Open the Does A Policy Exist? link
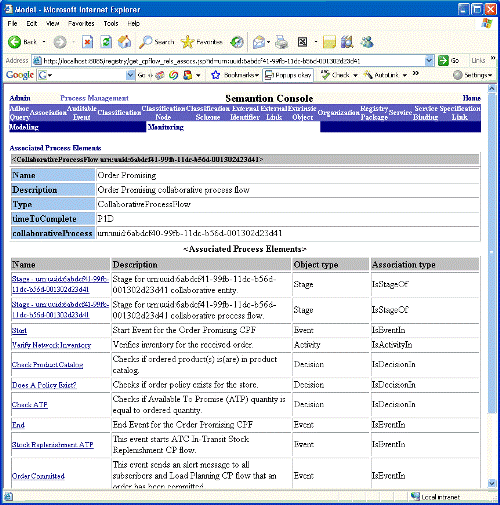 click(x=44, y=385)
